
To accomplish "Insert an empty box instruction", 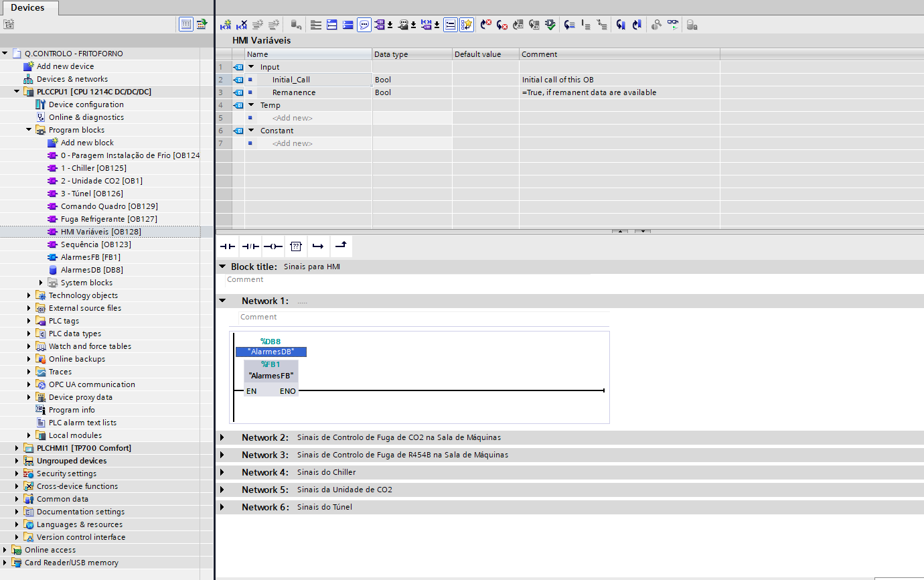I will tap(296, 246).
